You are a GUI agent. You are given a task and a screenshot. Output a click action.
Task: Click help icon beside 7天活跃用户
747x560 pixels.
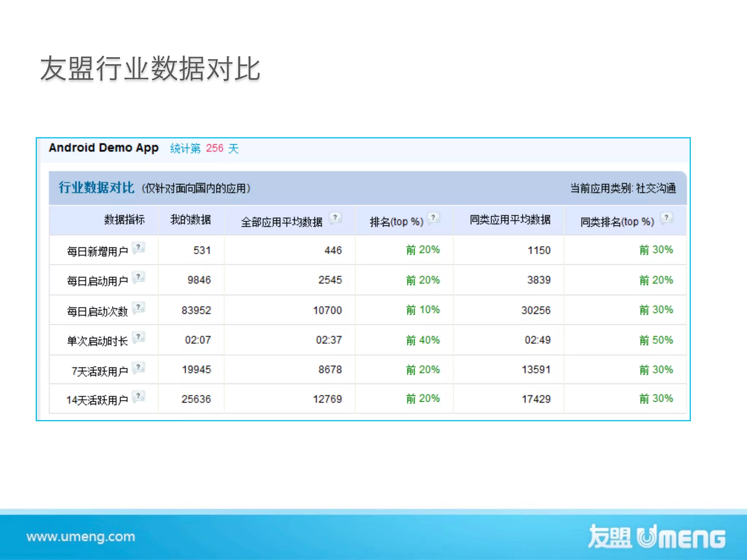pyautogui.click(x=139, y=367)
